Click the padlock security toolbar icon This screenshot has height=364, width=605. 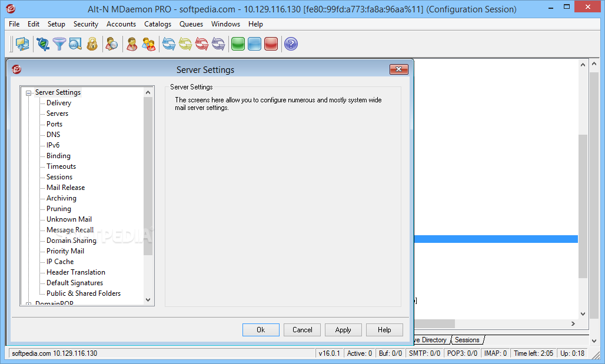pyautogui.click(x=92, y=44)
